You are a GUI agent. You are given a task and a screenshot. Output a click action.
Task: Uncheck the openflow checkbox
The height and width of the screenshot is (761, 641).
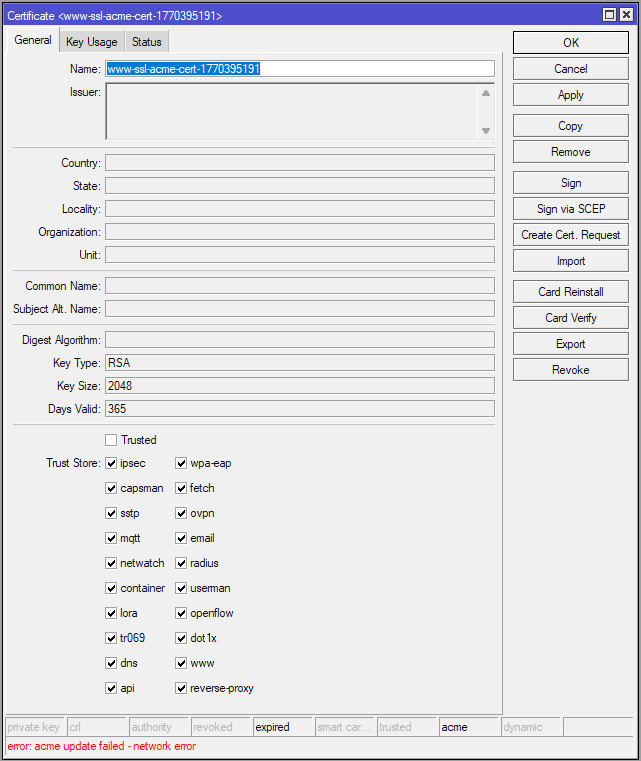point(182,613)
